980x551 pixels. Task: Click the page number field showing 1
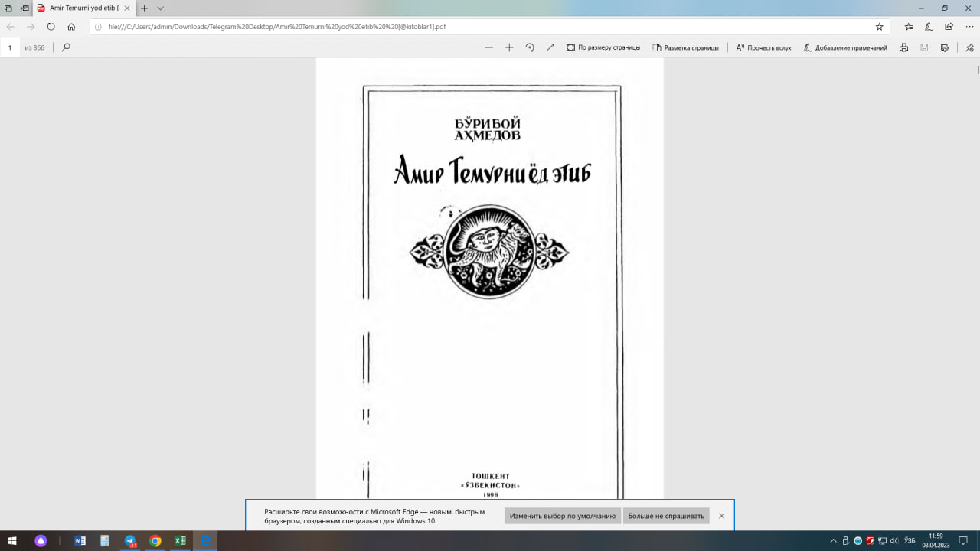click(11, 47)
